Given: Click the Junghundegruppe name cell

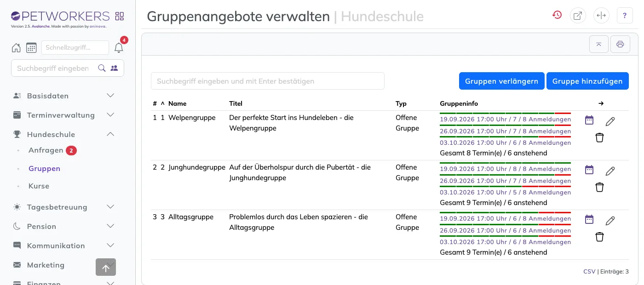Looking at the screenshot, I should 197,167.
